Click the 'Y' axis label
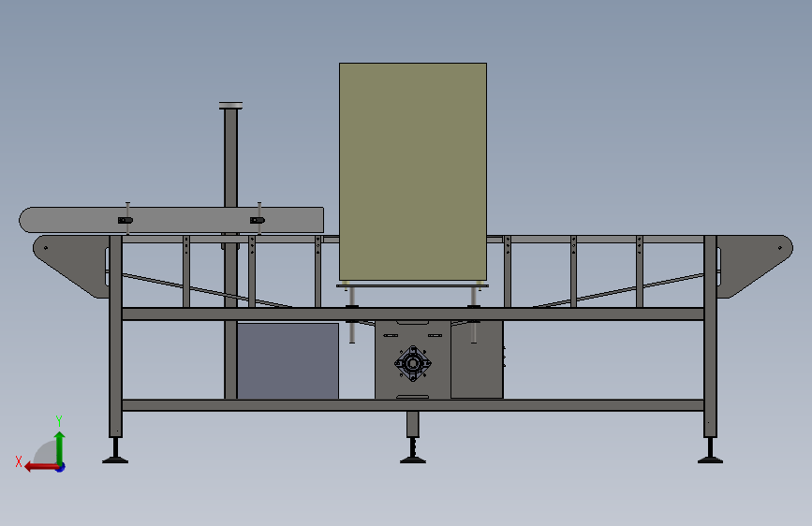The width and height of the screenshot is (812, 526). [x=59, y=421]
